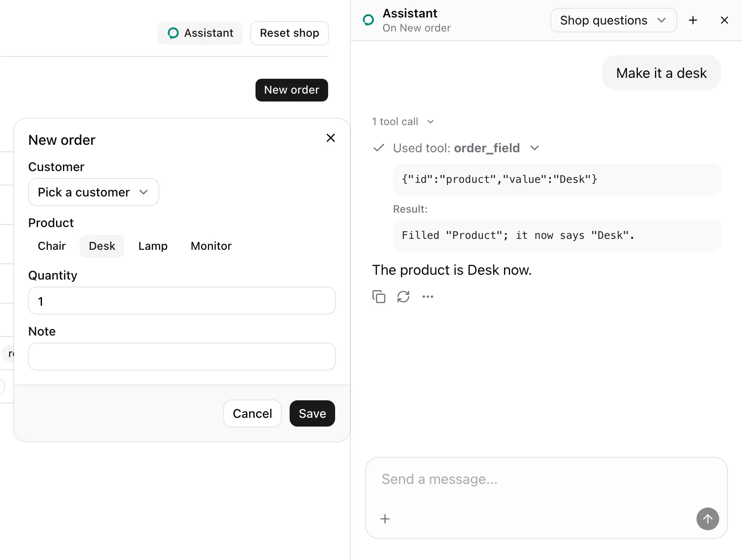Add attachment with plus in message box

[x=385, y=519]
